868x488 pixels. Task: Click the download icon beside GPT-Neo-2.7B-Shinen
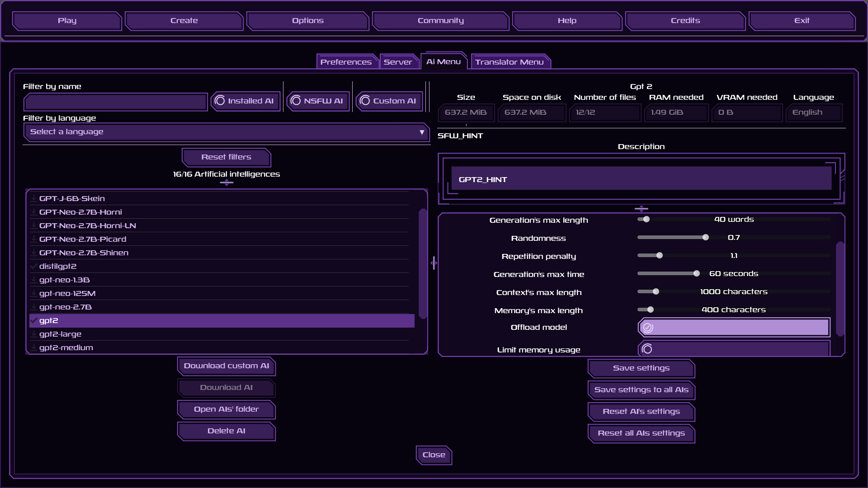(33, 253)
